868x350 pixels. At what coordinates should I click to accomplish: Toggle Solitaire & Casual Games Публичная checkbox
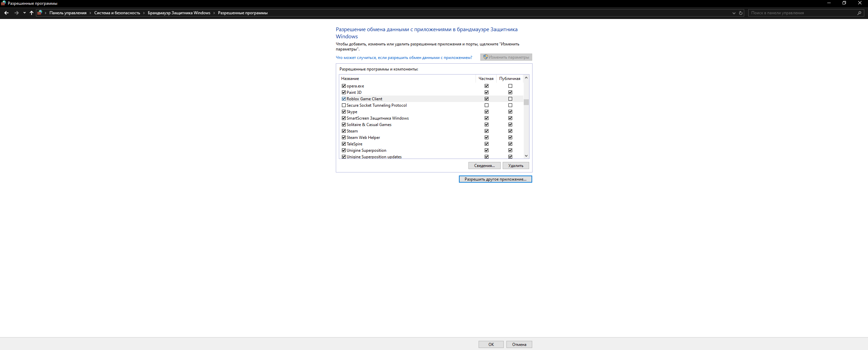pyautogui.click(x=510, y=125)
